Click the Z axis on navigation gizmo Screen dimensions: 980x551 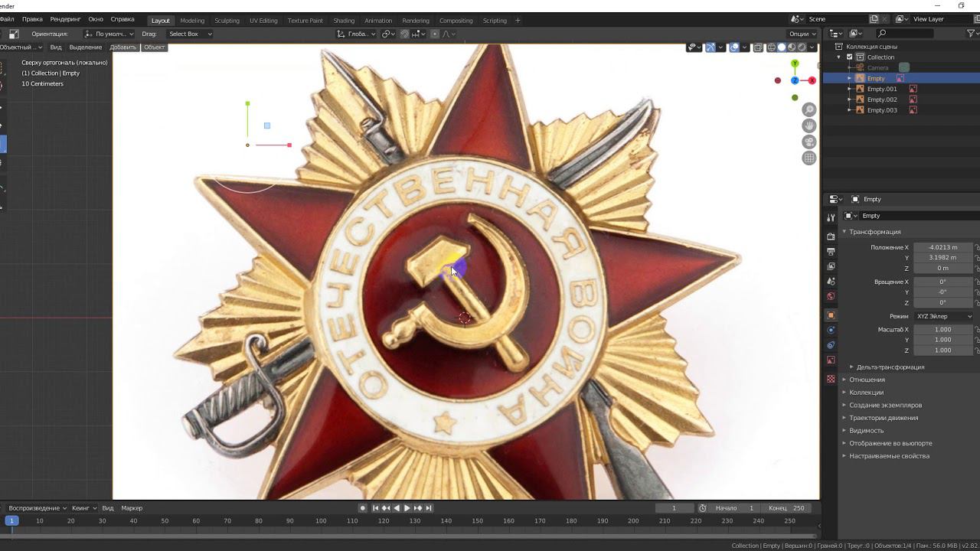(x=795, y=80)
